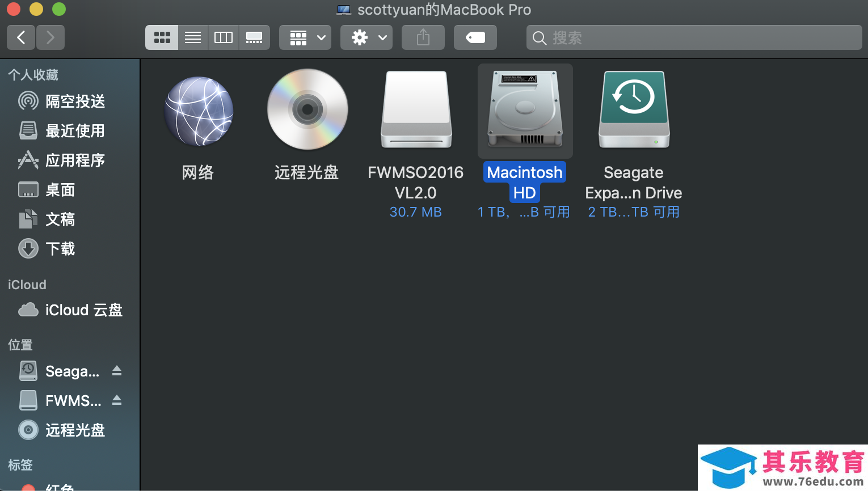868x491 pixels.
Task: Switch to list view
Action: point(193,37)
